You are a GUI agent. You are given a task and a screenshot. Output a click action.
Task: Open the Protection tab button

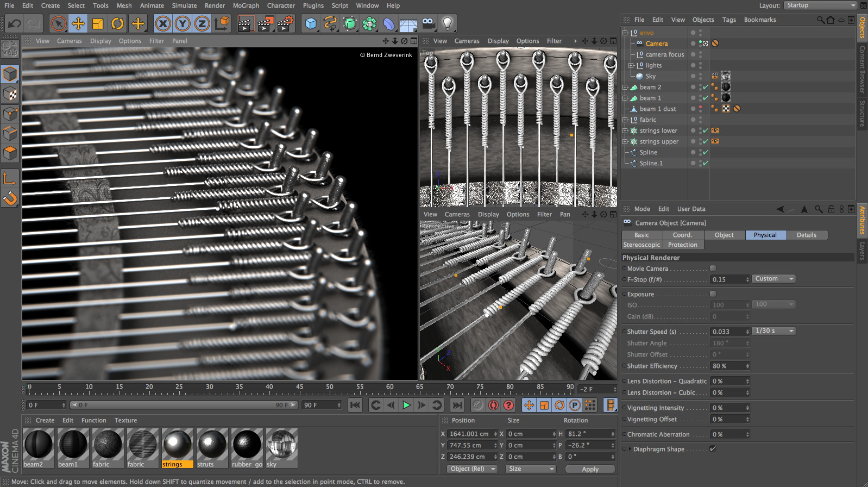click(x=682, y=245)
